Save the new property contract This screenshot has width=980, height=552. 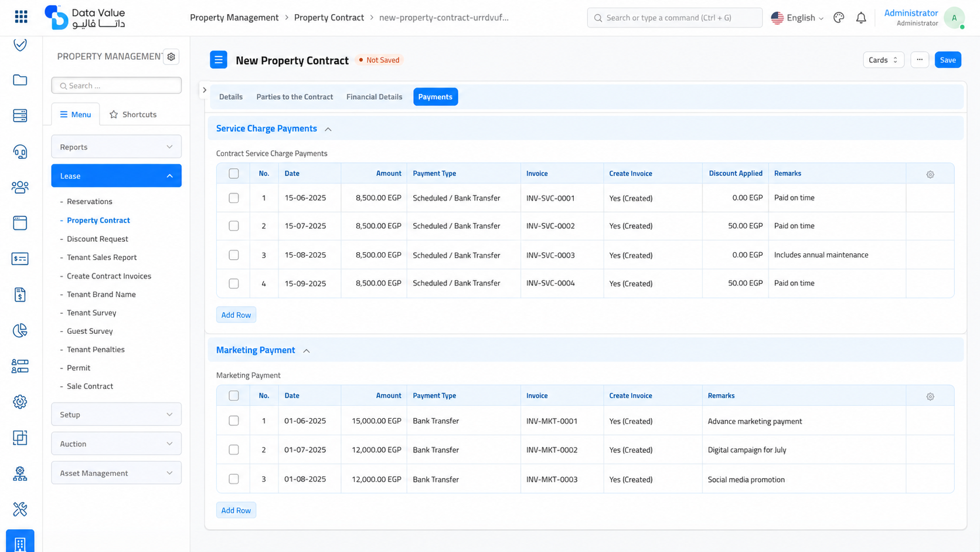948,60
